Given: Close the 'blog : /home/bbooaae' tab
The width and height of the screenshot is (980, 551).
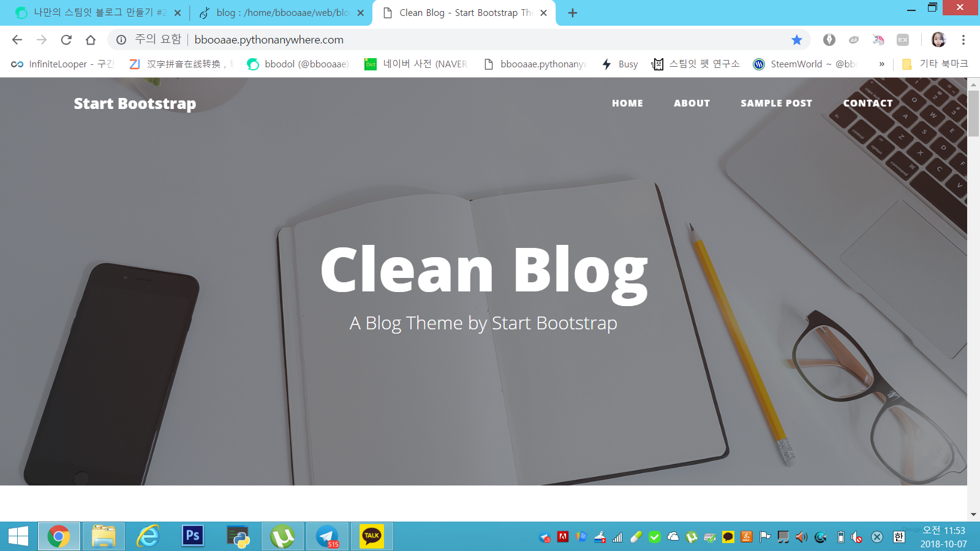Looking at the screenshot, I should click(x=361, y=13).
